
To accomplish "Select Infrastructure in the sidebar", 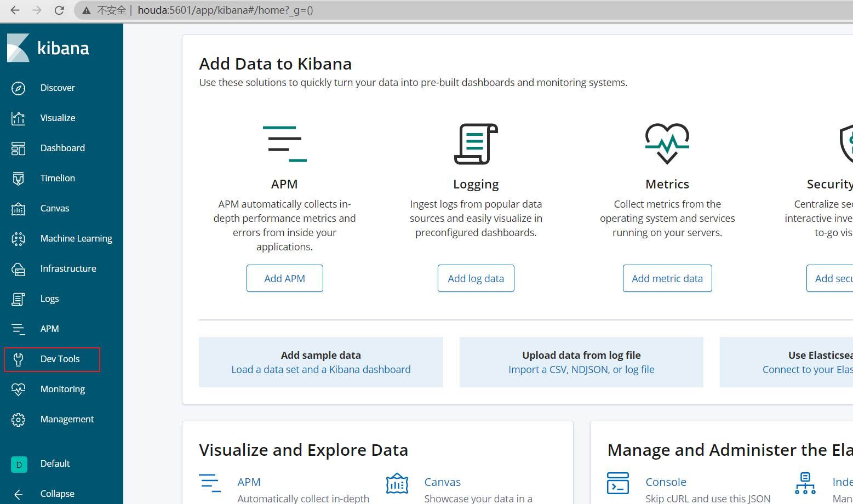I will tap(68, 268).
